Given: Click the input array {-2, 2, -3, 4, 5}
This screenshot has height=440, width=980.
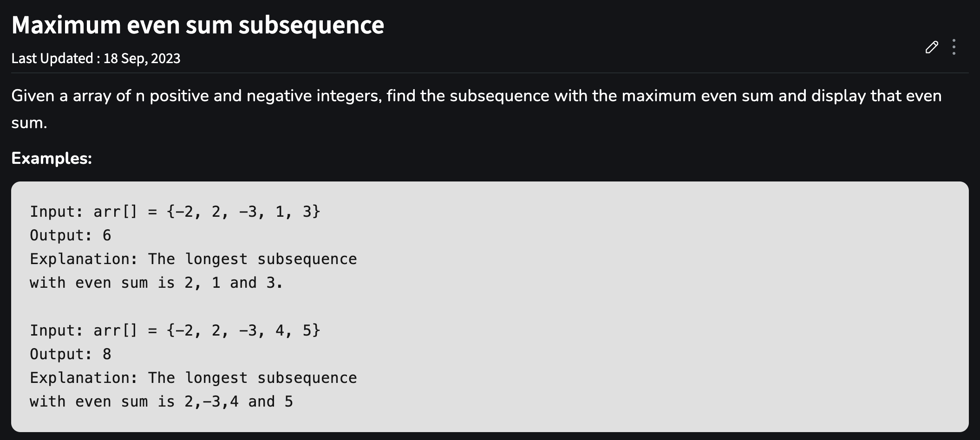Looking at the screenshot, I should (243, 330).
